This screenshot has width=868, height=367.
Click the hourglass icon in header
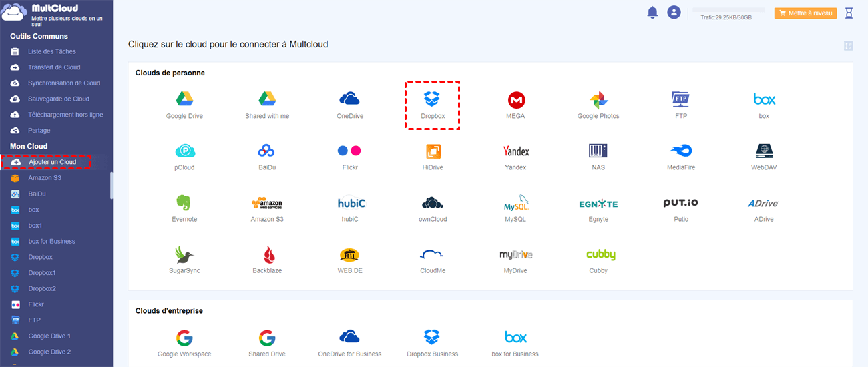pyautogui.click(x=849, y=13)
